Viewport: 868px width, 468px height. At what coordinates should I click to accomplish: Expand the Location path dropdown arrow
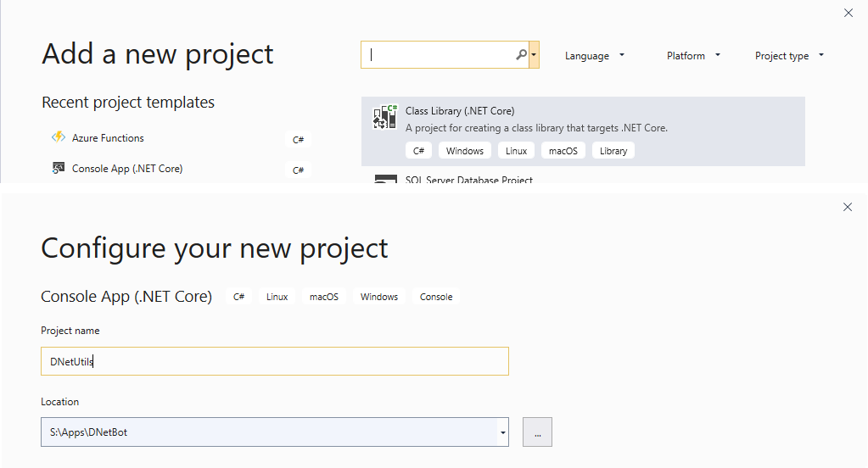pyautogui.click(x=502, y=432)
